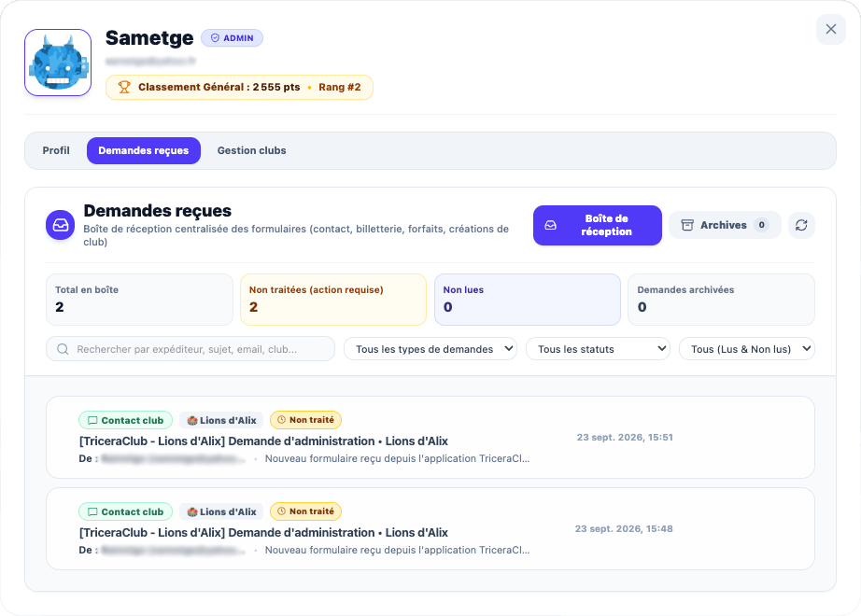861x616 pixels.
Task: Click the trophy icon in the ranking badge
Action: tap(124, 88)
